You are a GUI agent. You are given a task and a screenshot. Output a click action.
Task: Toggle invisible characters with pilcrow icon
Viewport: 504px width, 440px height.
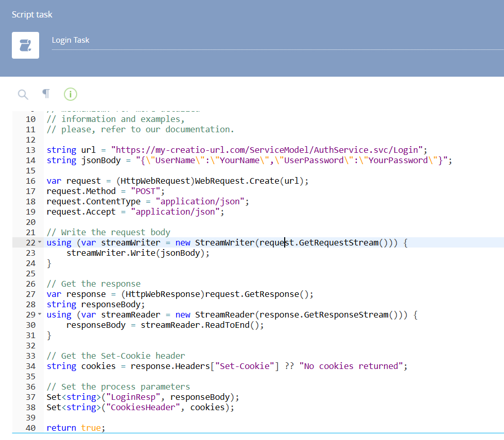click(46, 94)
